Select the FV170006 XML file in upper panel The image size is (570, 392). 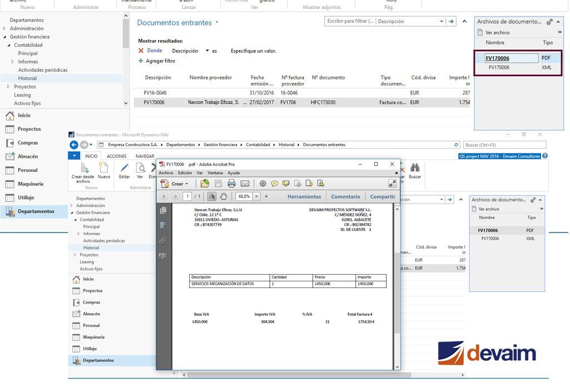coord(518,67)
